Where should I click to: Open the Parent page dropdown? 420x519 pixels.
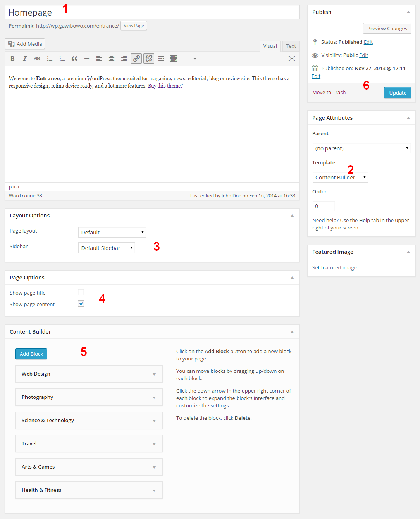tap(361, 148)
